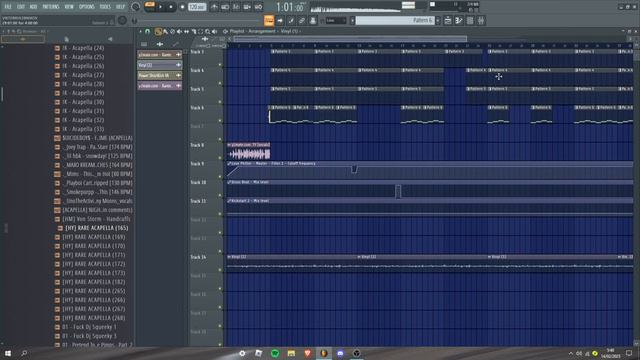Click the audio clip on Track 8
The width and height of the screenshot is (640, 360).
pyautogui.click(x=249, y=151)
